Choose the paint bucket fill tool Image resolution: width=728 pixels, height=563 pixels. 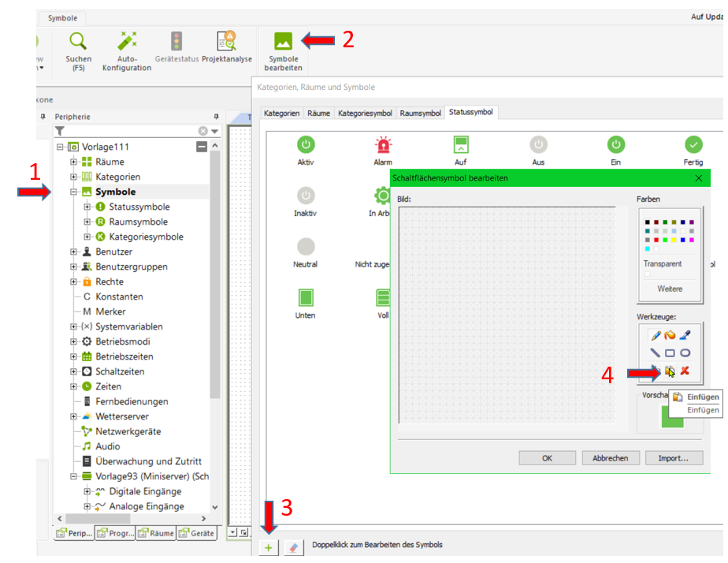[670, 335]
